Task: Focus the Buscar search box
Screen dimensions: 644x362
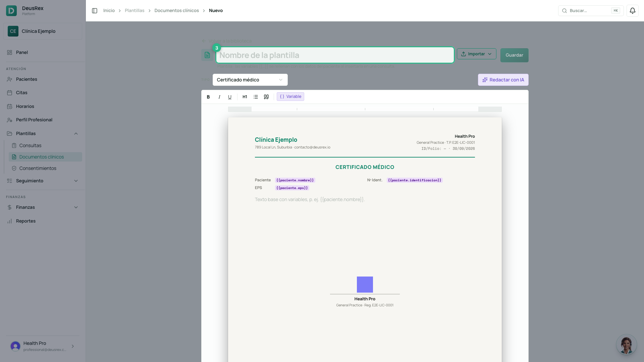Action: tap(591, 11)
